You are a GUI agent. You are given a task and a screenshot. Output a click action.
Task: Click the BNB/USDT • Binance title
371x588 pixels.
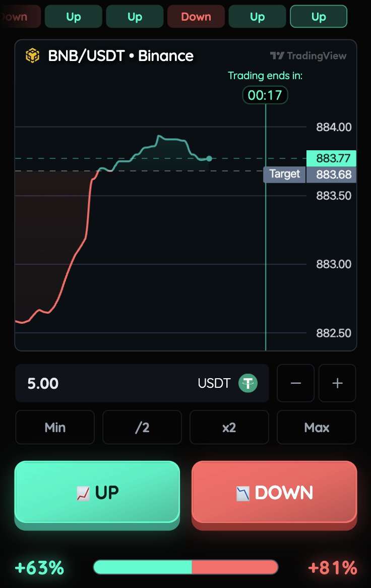click(120, 56)
